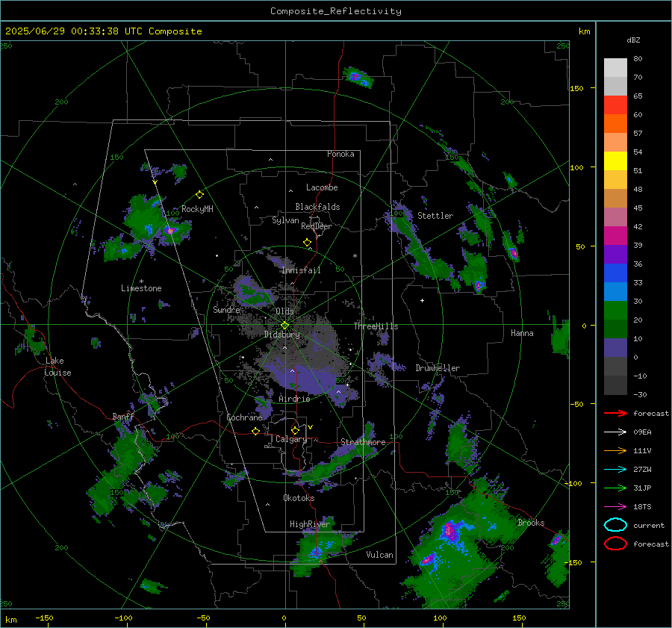The height and width of the screenshot is (628, 672).
Task: Click the HighRiver city label
Action: (x=309, y=524)
